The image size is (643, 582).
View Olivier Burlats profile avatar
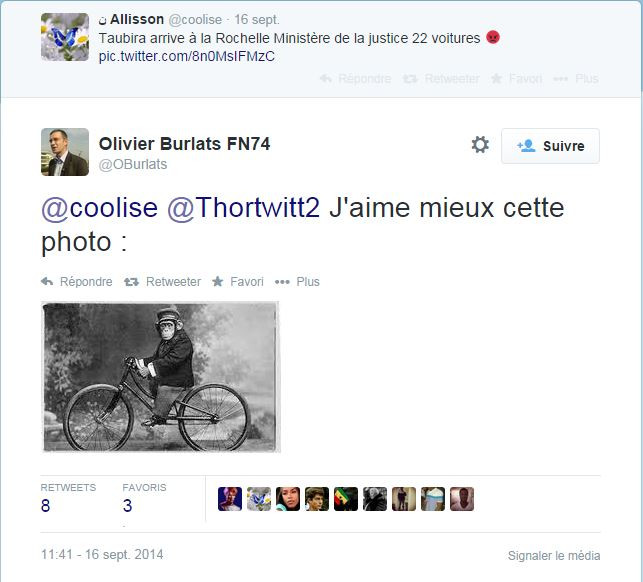65,152
